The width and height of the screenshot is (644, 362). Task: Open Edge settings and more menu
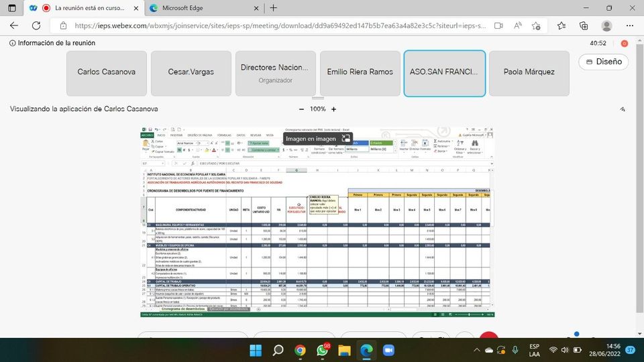630,25
